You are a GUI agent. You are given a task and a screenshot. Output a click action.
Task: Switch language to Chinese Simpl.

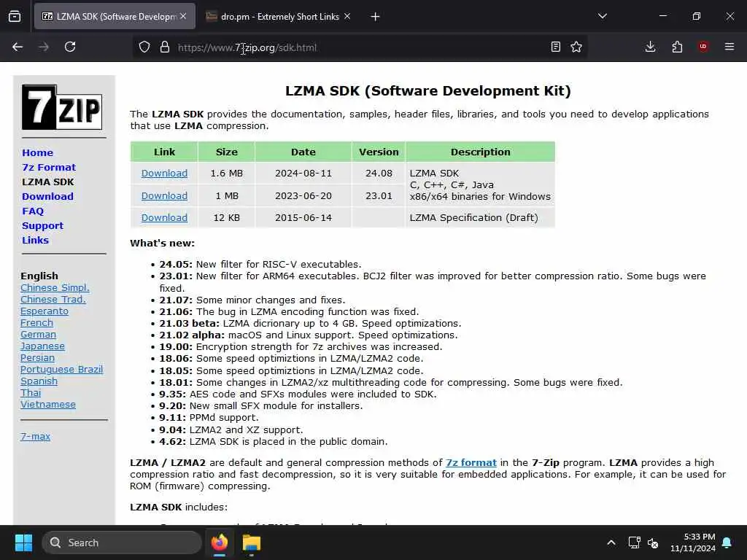tap(55, 287)
